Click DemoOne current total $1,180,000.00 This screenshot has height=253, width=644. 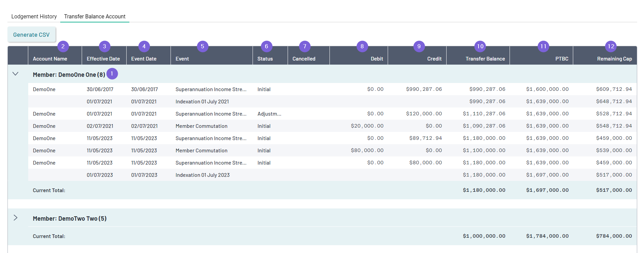pos(484,190)
